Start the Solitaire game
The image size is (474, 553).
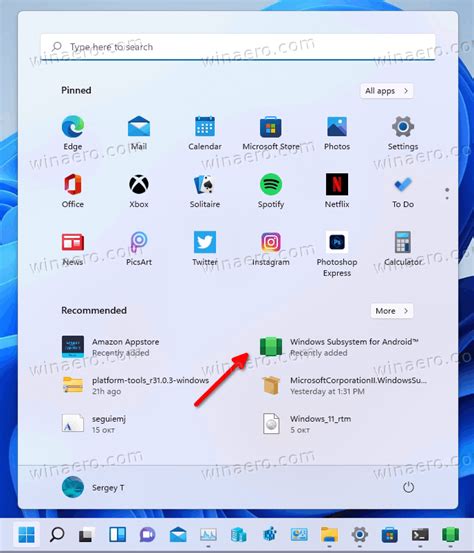(x=205, y=191)
